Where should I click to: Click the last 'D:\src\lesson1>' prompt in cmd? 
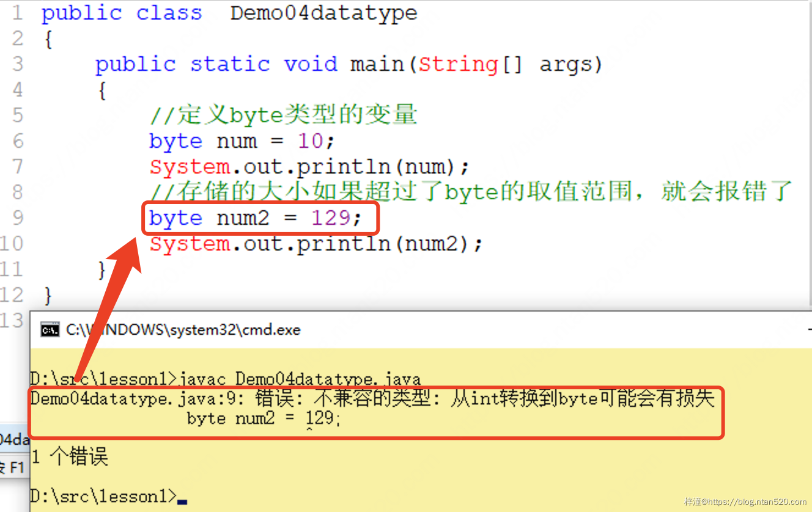coord(103,496)
